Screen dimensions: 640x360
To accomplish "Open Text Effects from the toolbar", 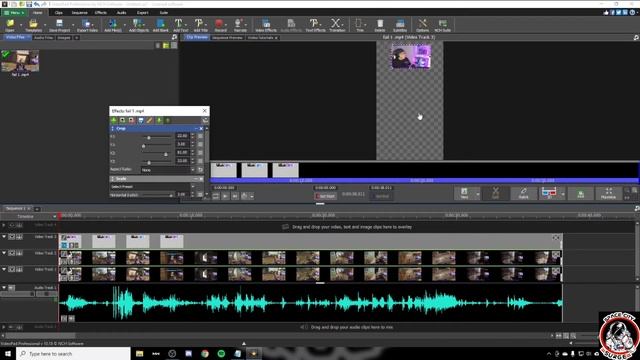I will [315, 25].
